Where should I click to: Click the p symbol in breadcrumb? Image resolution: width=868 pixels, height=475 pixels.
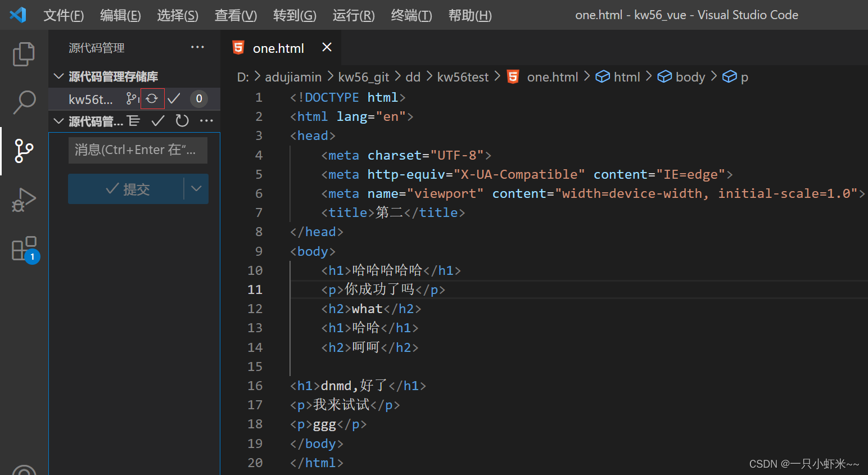click(x=735, y=77)
